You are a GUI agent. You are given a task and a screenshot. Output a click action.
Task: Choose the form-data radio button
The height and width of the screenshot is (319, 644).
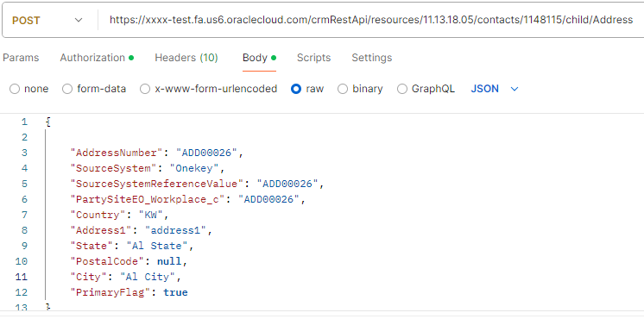pos(94,89)
